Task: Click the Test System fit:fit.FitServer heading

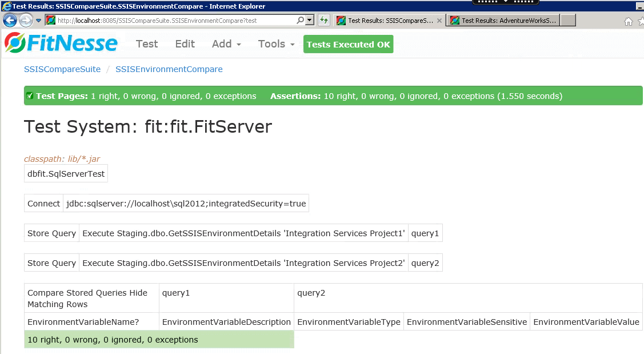Action: click(x=148, y=126)
